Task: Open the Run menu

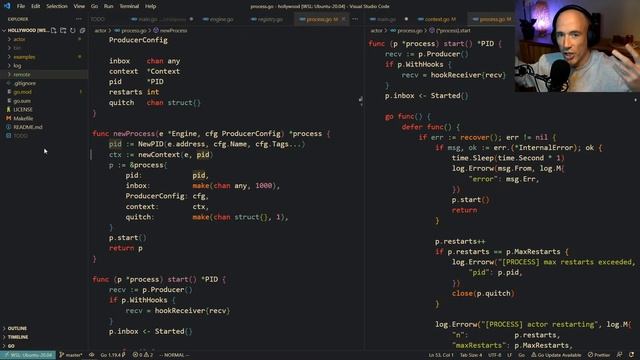Action: pos(109,6)
